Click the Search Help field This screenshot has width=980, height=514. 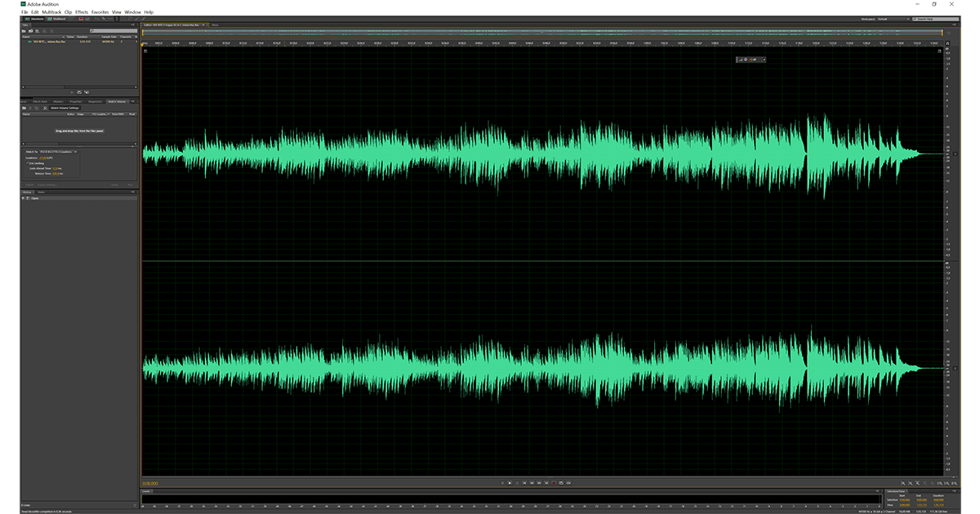935,19
